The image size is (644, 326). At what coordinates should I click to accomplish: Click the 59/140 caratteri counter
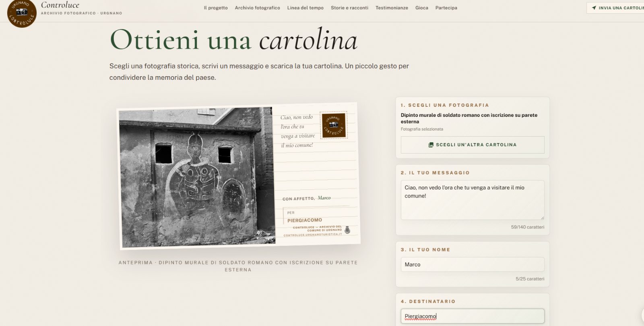click(528, 227)
